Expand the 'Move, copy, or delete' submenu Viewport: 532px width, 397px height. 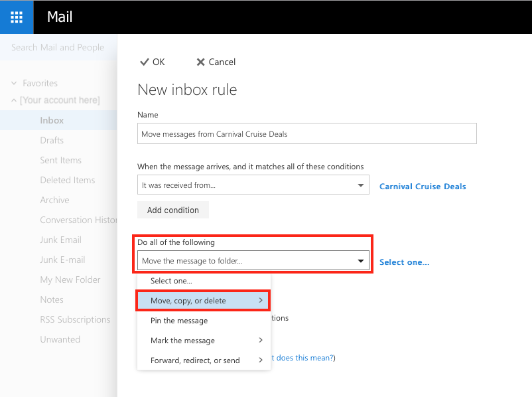tap(203, 301)
